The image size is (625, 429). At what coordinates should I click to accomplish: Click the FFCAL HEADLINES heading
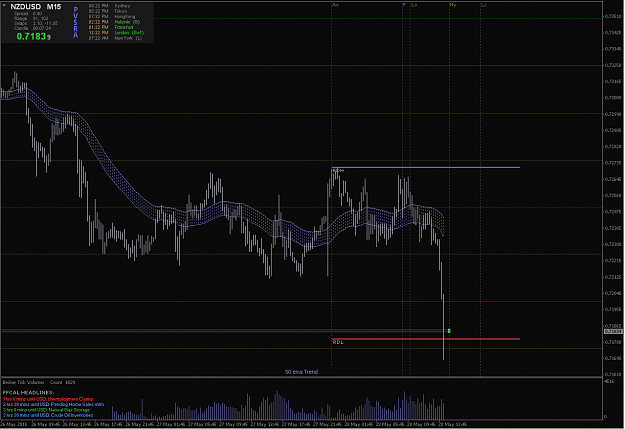pyautogui.click(x=28, y=392)
